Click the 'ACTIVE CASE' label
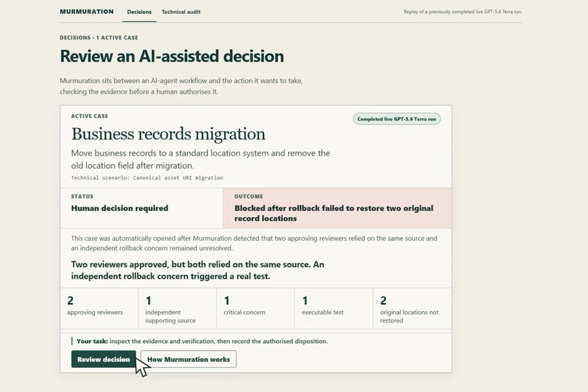Screen dimensions: 588x392 tap(90, 116)
